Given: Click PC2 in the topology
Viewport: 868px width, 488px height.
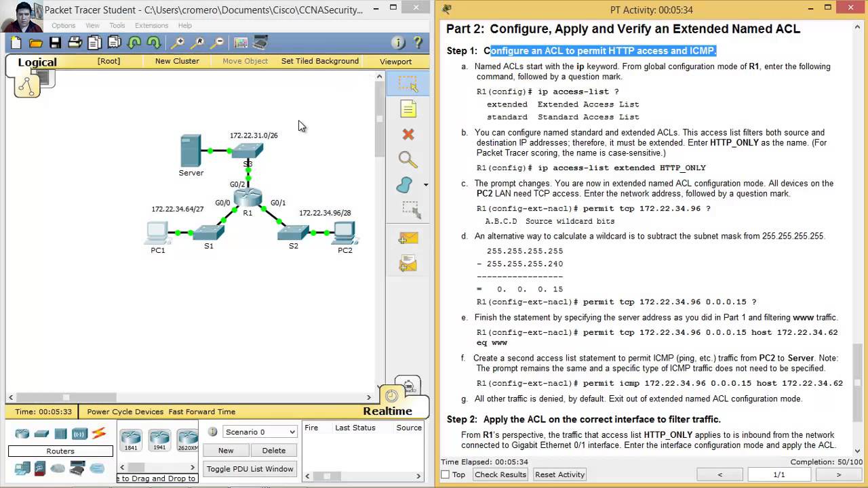Looking at the screenshot, I should coord(344,234).
